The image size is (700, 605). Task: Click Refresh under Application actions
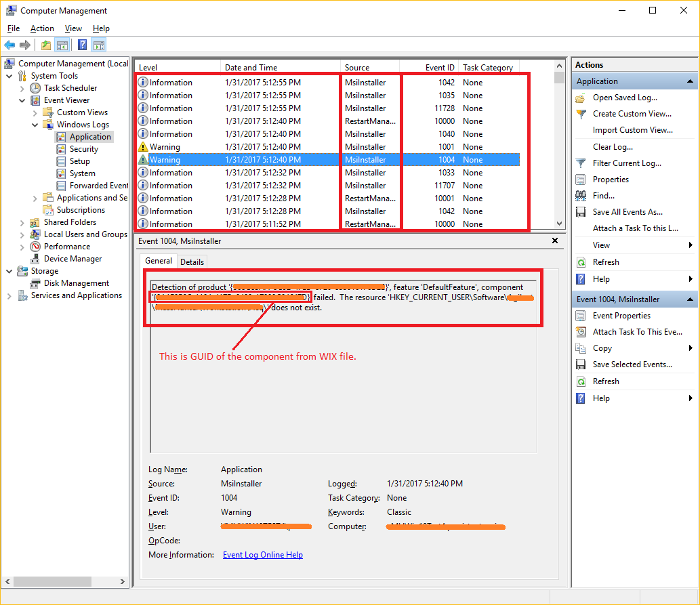click(x=606, y=262)
